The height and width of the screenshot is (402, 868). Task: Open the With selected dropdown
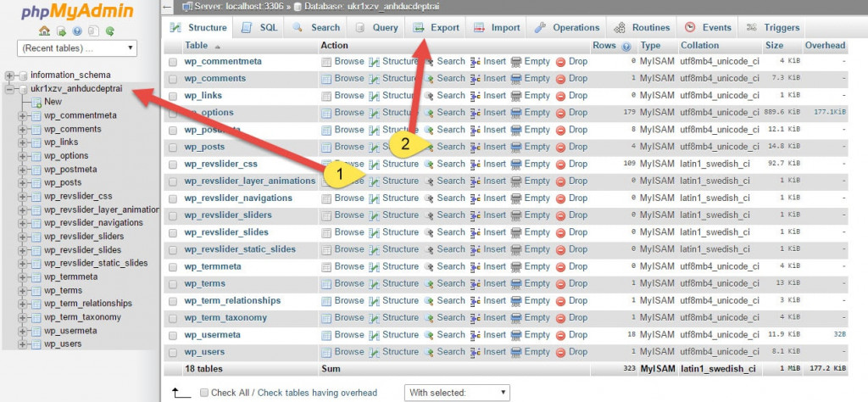coord(457,394)
